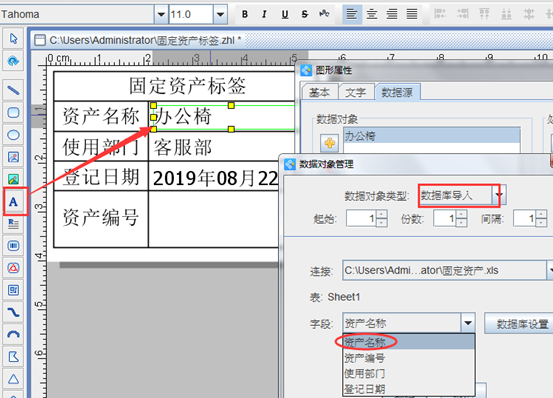Select the arc drawing tool
Viewport: 553px width, 398px height.
[13, 335]
